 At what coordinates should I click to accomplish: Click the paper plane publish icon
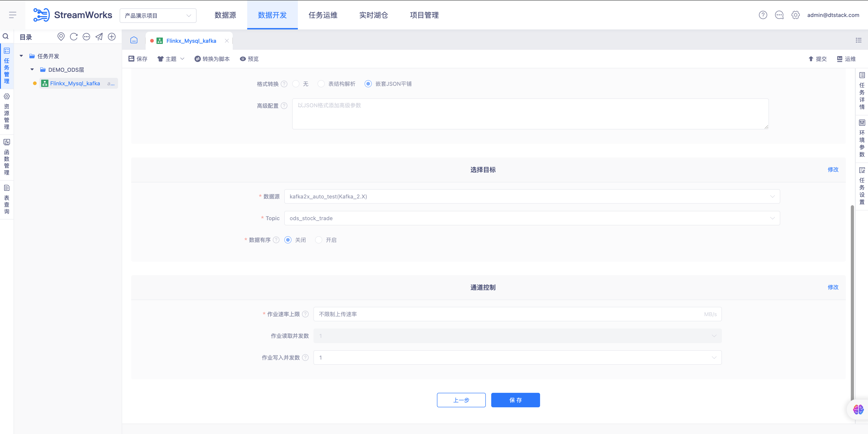tap(99, 37)
